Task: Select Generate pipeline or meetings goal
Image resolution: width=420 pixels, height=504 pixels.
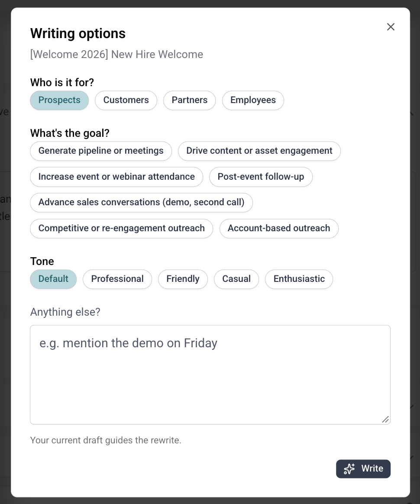Action: click(101, 151)
